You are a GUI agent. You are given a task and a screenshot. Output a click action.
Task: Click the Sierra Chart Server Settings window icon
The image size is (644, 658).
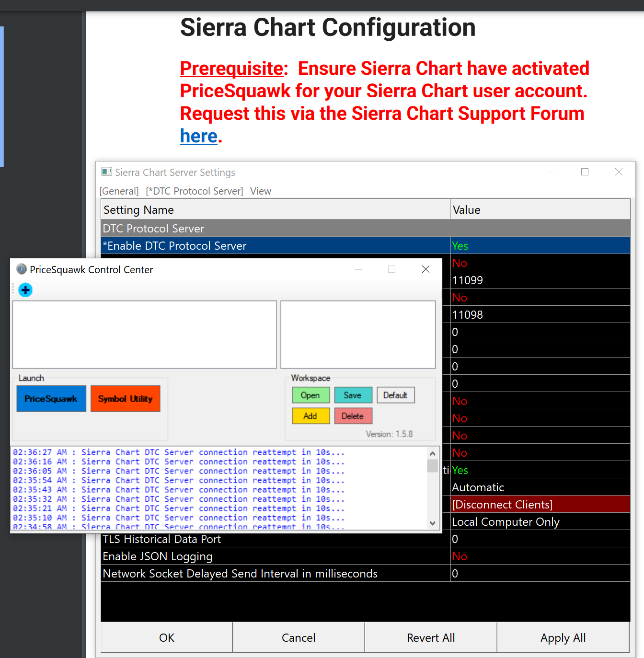pos(106,172)
